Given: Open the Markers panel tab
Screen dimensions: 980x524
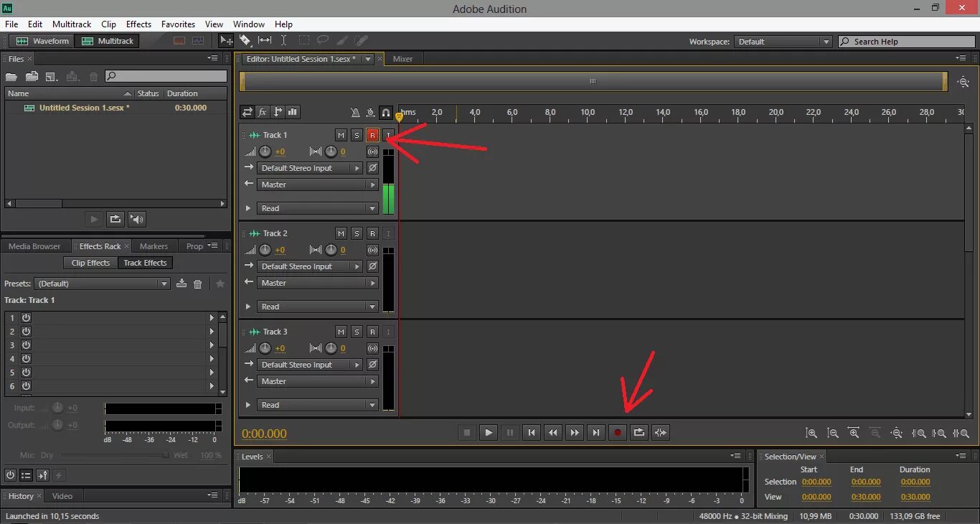Looking at the screenshot, I should [154, 246].
